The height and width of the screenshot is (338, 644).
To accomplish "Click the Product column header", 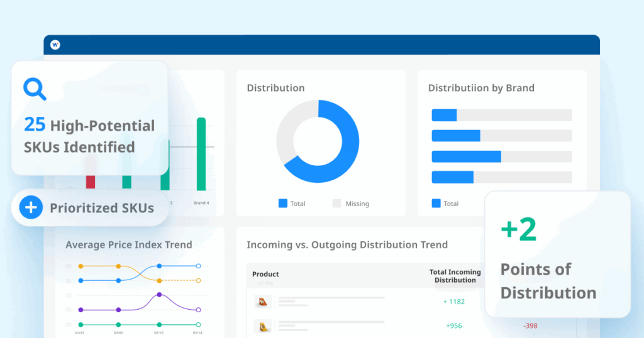I will click(265, 275).
